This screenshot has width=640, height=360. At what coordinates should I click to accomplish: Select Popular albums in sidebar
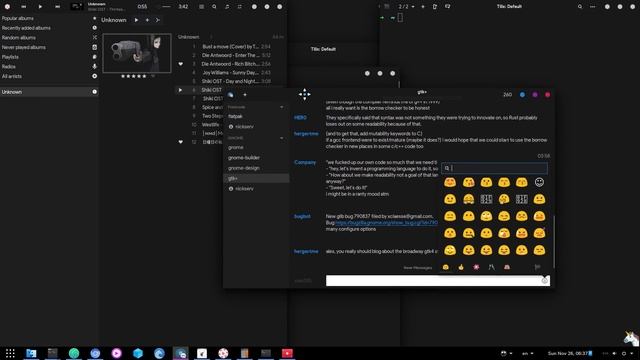[48, 18]
